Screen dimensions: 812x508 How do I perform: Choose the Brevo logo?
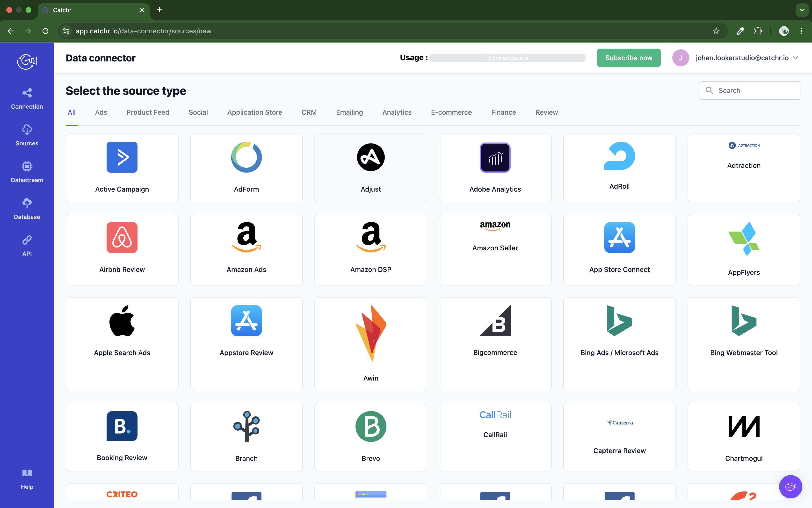371,426
